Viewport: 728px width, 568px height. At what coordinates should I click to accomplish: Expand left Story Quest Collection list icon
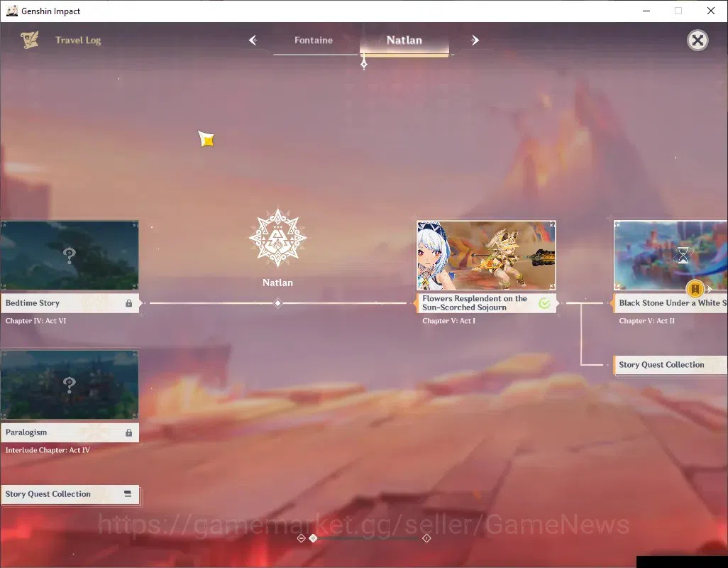(x=128, y=493)
